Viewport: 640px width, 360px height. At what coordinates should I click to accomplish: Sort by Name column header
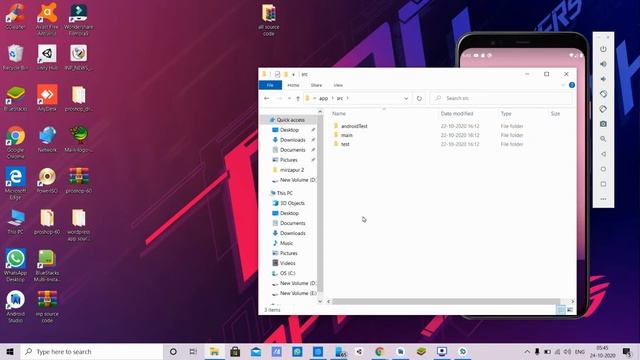[x=339, y=113]
